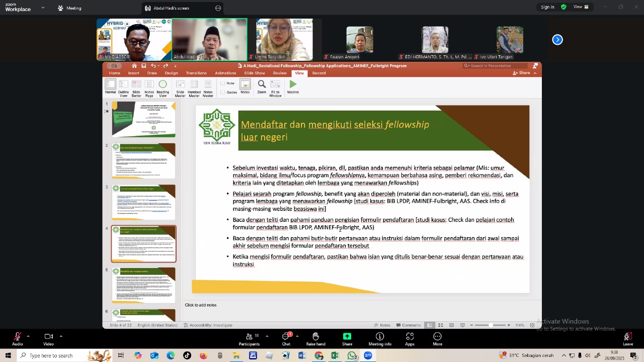Open the Participants panel
Screen dimensions: 644x362
click(249, 337)
